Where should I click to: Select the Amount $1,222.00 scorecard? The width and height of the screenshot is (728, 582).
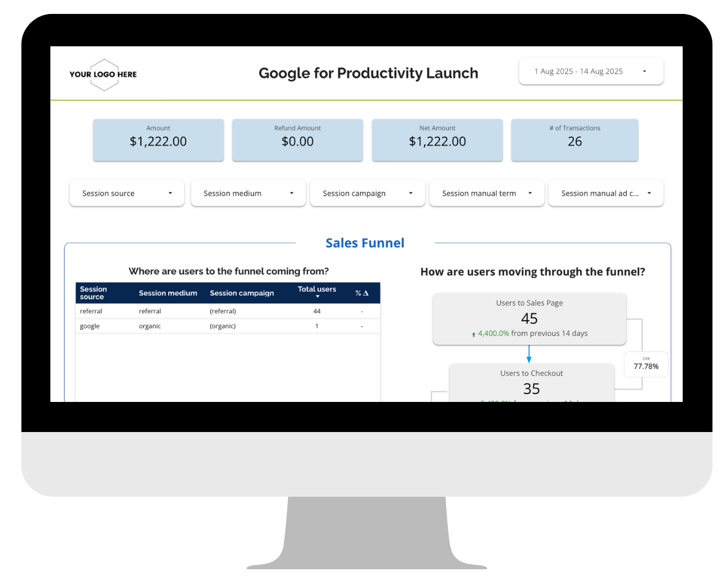[x=158, y=140]
